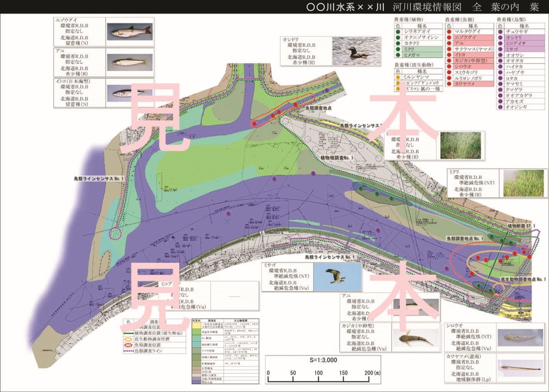Screen dimensions: 549x392
Task: Click the オシドリ species card title
Action: (x=290, y=40)
